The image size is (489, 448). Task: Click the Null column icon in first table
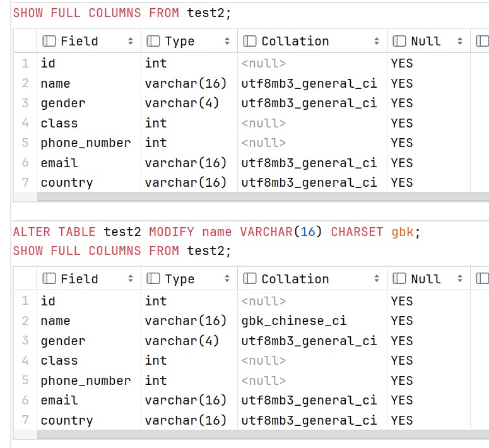[x=399, y=41]
